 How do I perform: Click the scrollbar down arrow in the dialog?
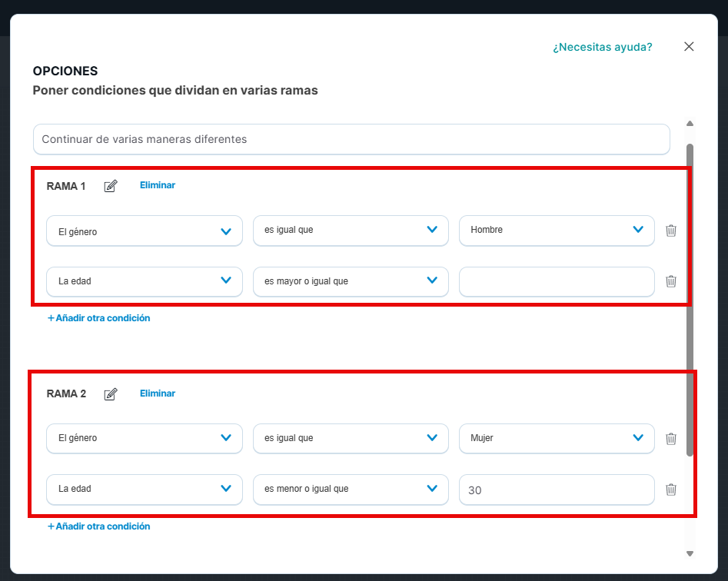point(690,553)
